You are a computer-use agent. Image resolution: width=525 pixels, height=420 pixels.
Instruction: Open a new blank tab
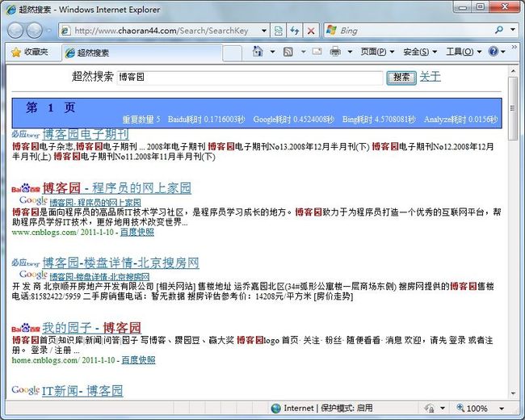point(233,53)
